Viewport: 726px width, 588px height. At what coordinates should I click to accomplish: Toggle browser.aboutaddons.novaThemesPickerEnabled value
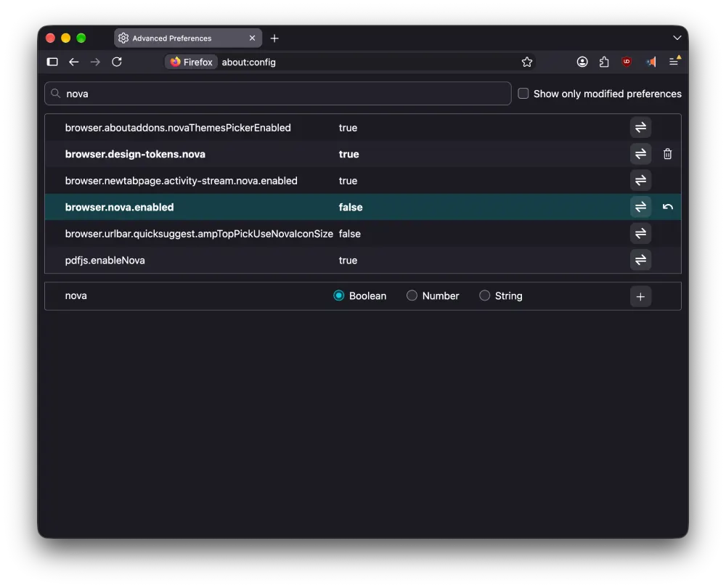pos(640,127)
